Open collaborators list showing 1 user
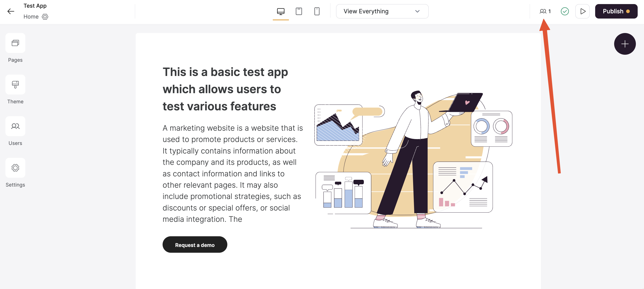This screenshot has height=289, width=644. (545, 11)
